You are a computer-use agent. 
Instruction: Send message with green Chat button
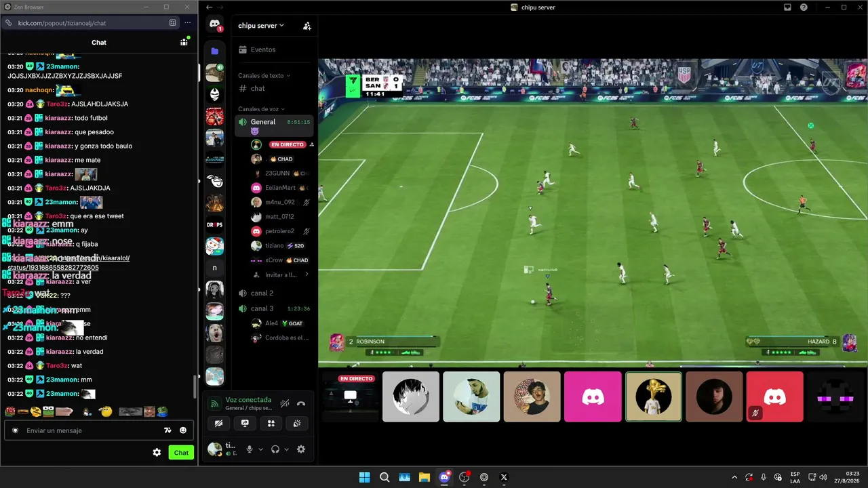tap(181, 453)
